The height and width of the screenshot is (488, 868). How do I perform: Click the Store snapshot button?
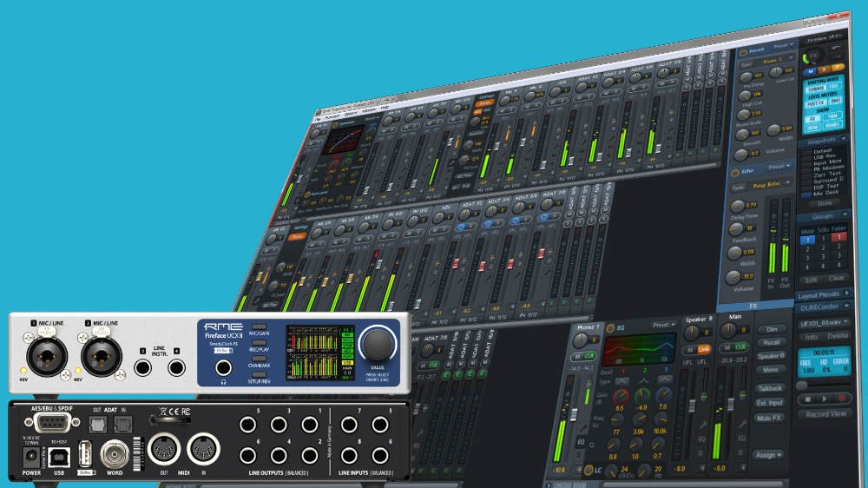(x=825, y=203)
